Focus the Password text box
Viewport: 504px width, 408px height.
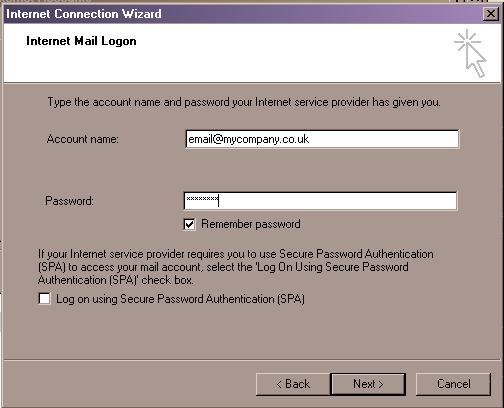point(320,201)
